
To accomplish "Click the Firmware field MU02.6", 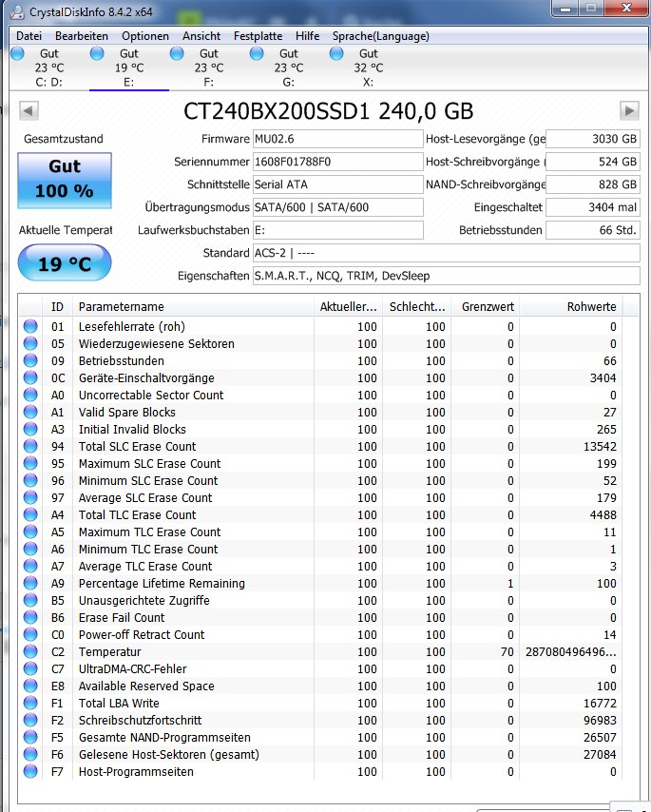I will pyautogui.click(x=338, y=139).
